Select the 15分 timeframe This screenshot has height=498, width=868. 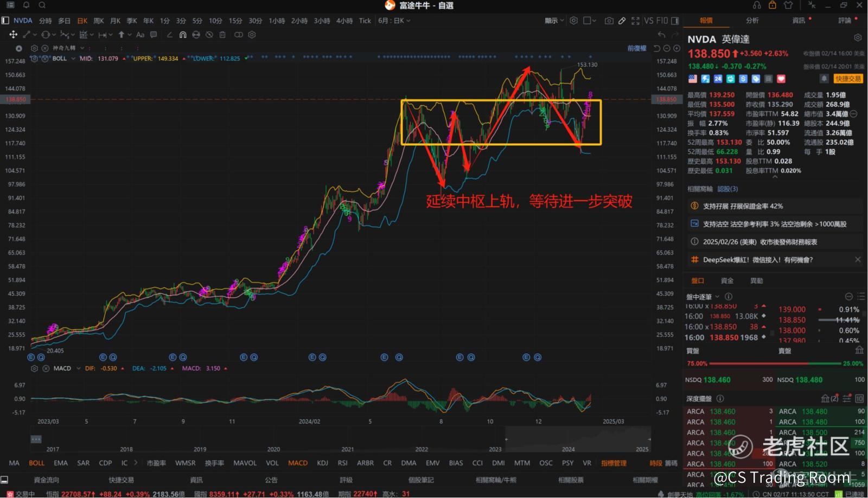(x=235, y=21)
